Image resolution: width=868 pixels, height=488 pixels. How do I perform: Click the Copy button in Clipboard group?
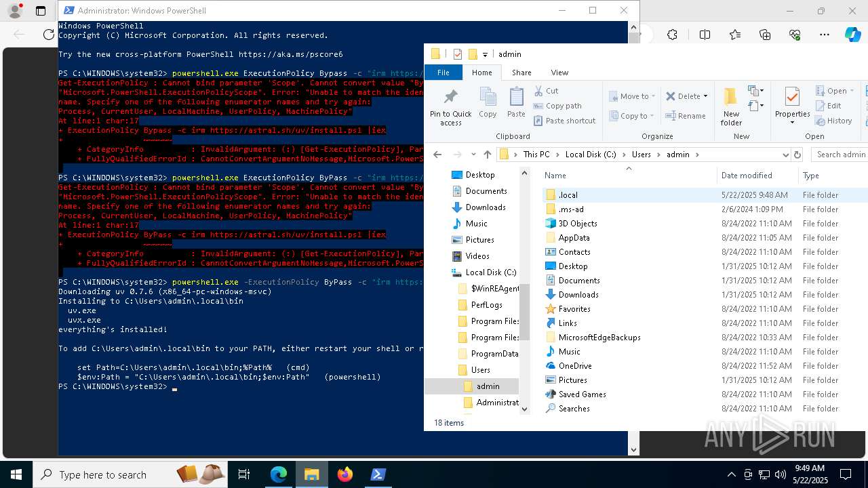point(488,103)
